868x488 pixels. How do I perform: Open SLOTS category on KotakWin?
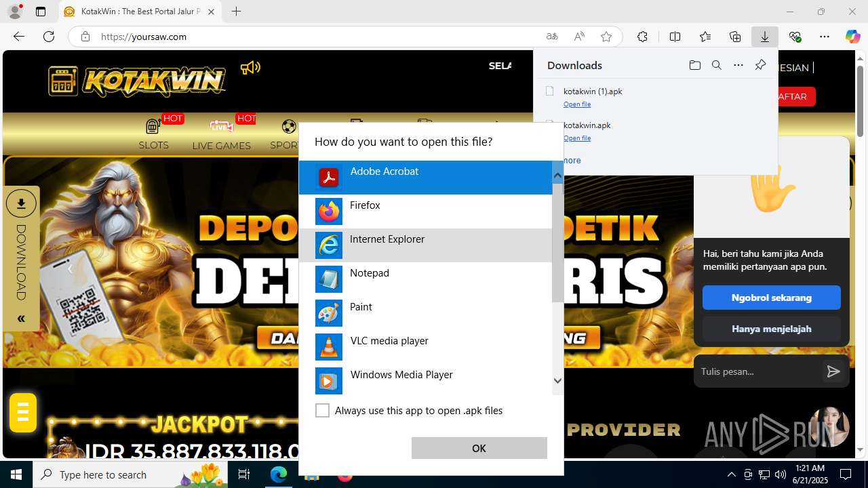tap(154, 134)
